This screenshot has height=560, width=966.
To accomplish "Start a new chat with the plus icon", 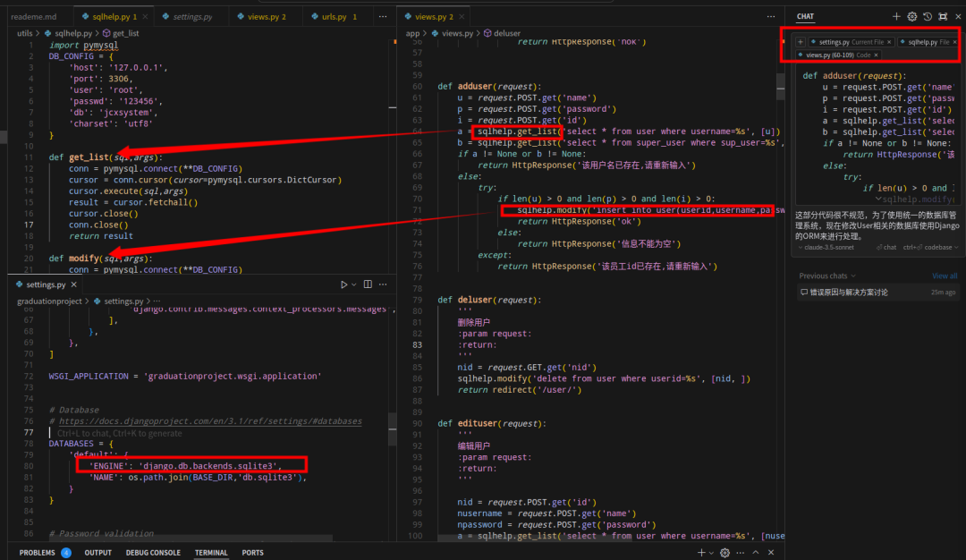I will coord(896,17).
